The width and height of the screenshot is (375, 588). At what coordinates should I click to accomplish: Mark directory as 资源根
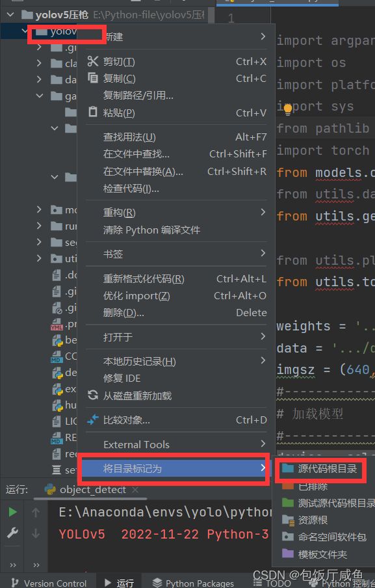coord(324,520)
